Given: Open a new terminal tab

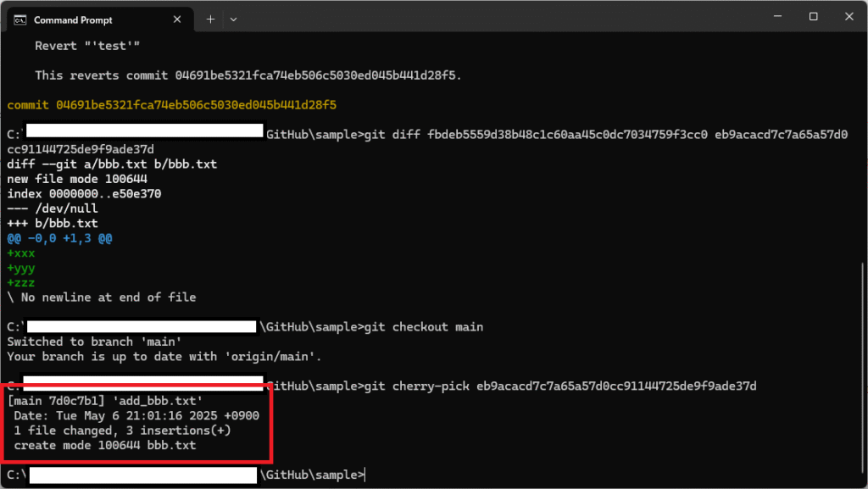Looking at the screenshot, I should coord(210,19).
